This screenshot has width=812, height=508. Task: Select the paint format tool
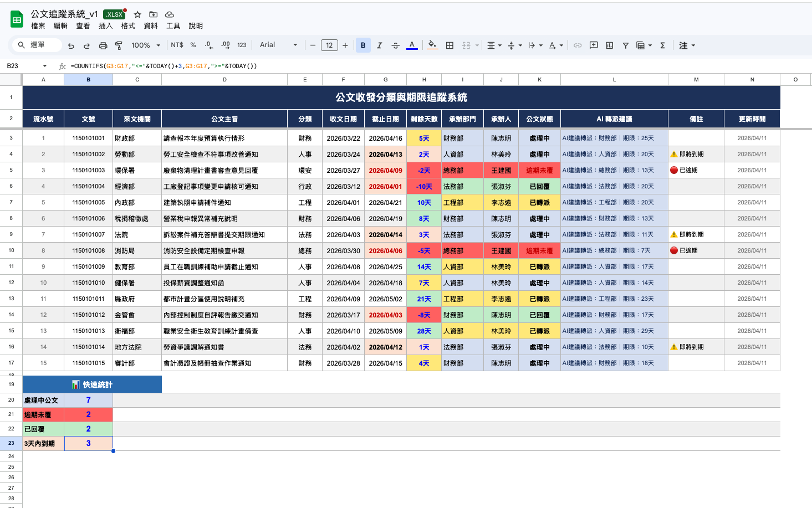(x=119, y=45)
